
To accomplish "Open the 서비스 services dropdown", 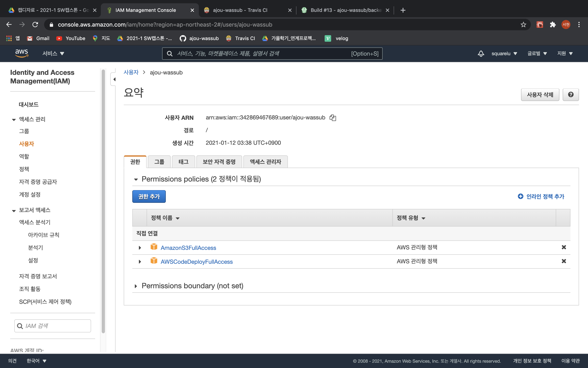I will 53,54.
